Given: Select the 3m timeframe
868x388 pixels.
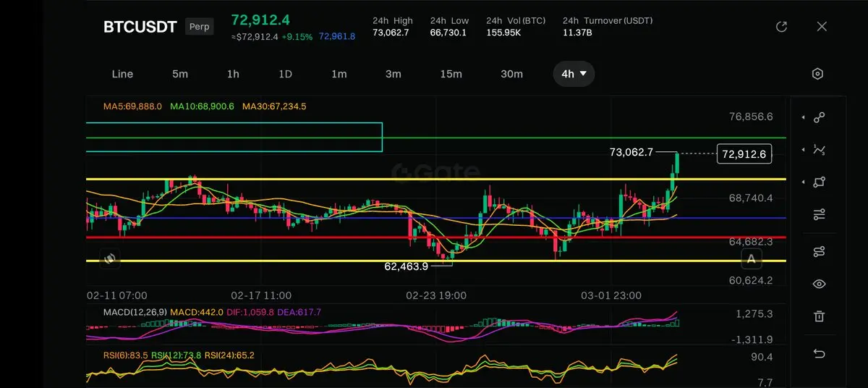Looking at the screenshot, I should point(393,74).
